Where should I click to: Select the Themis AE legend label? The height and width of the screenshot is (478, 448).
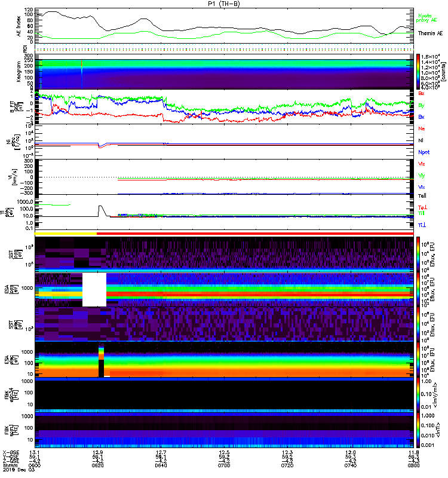(430, 33)
